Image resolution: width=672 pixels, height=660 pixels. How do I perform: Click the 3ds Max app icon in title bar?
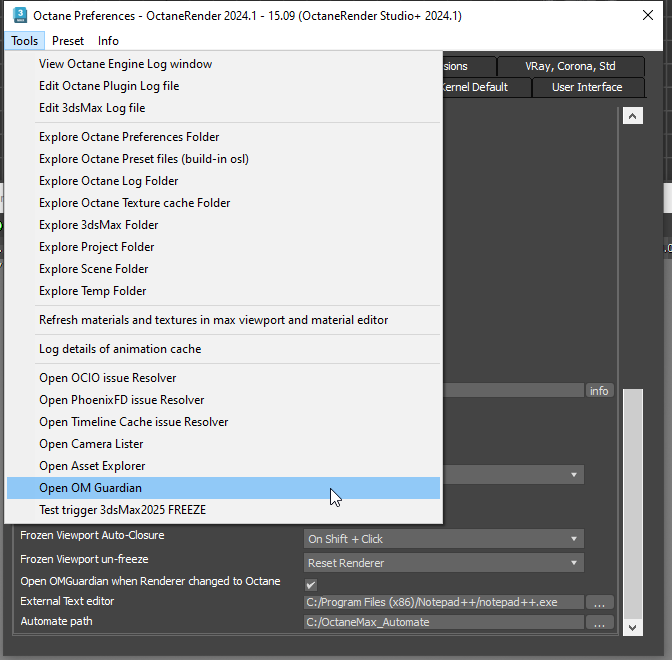(x=20, y=16)
